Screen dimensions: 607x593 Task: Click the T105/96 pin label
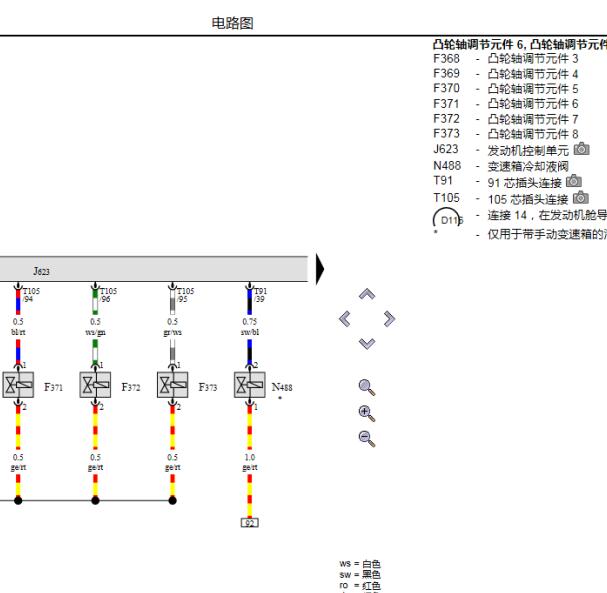pyautogui.click(x=108, y=295)
